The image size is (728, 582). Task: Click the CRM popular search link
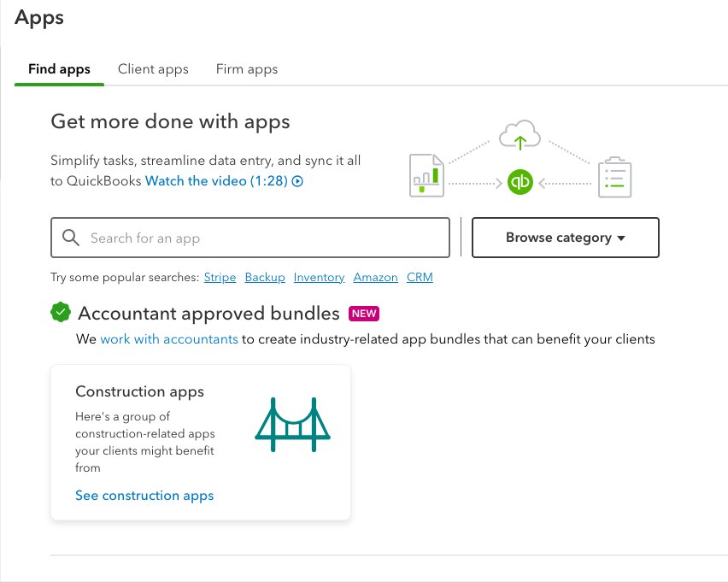coord(420,277)
